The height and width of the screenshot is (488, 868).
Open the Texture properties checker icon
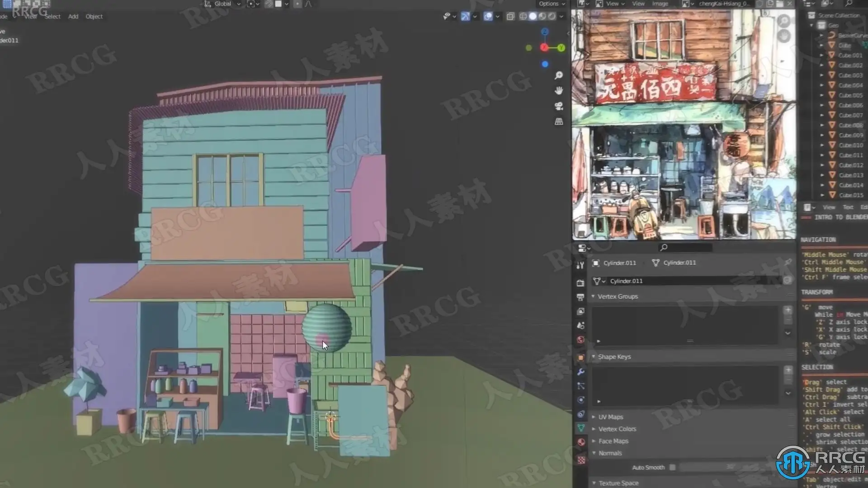[x=581, y=460]
